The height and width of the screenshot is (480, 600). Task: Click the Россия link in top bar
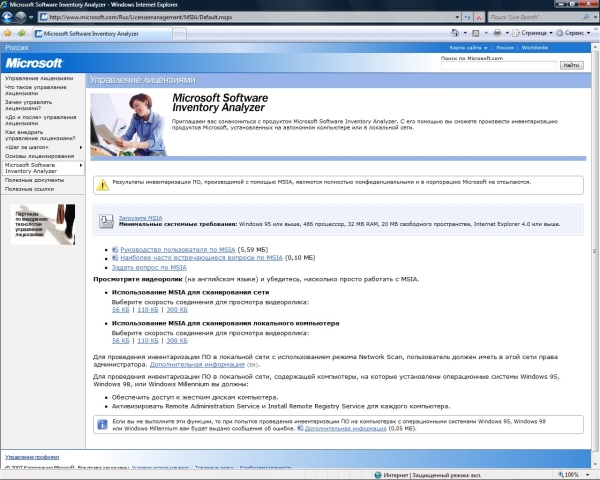coord(505,48)
